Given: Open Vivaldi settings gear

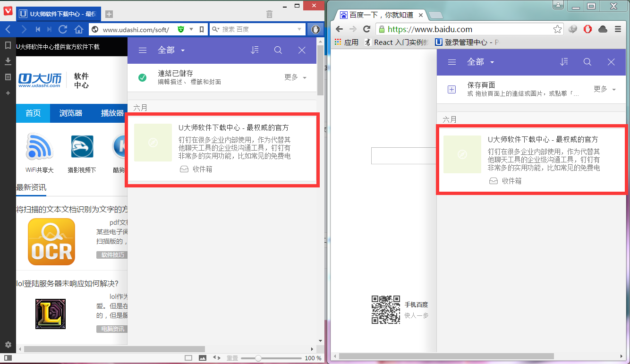Looking at the screenshot, I should [x=8, y=345].
